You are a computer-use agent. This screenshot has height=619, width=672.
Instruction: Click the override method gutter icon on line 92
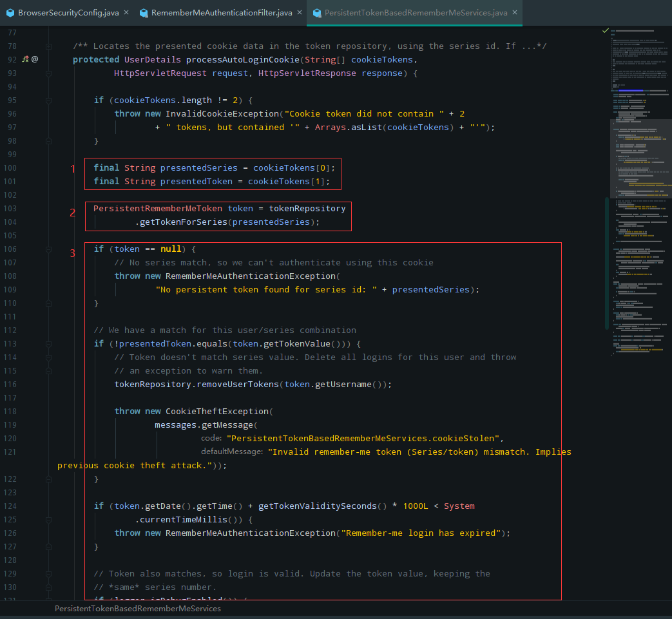point(25,59)
